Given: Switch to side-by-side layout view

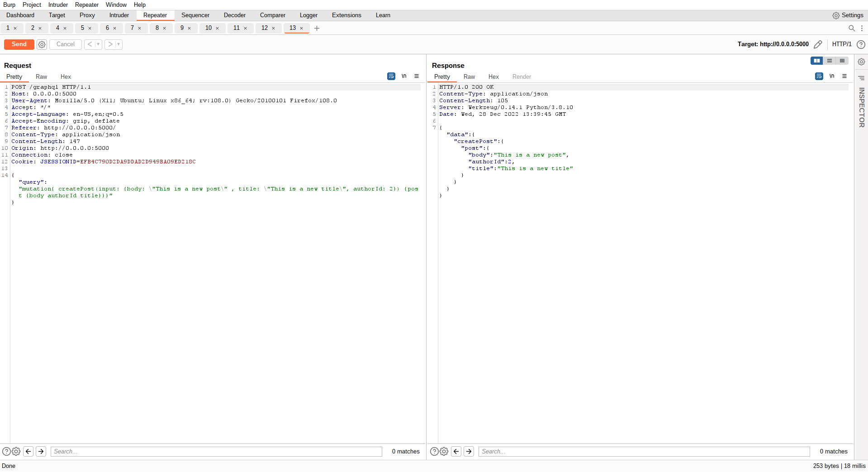Looking at the screenshot, I should tap(817, 61).
